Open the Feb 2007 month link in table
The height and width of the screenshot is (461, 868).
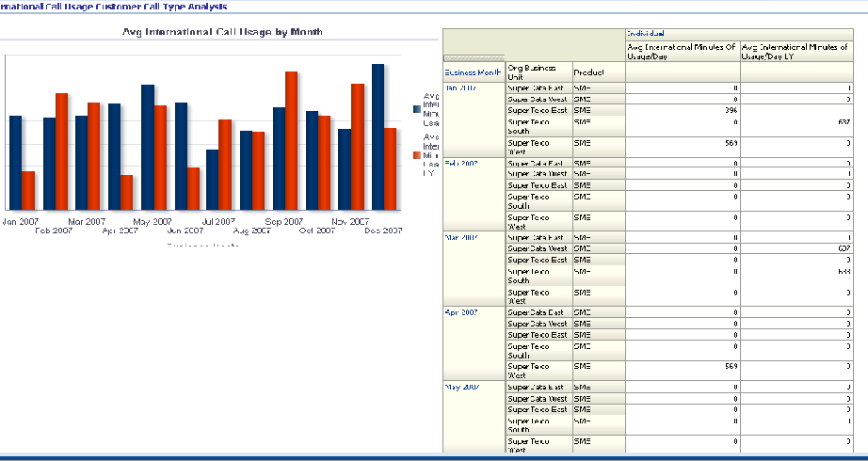(461, 164)
